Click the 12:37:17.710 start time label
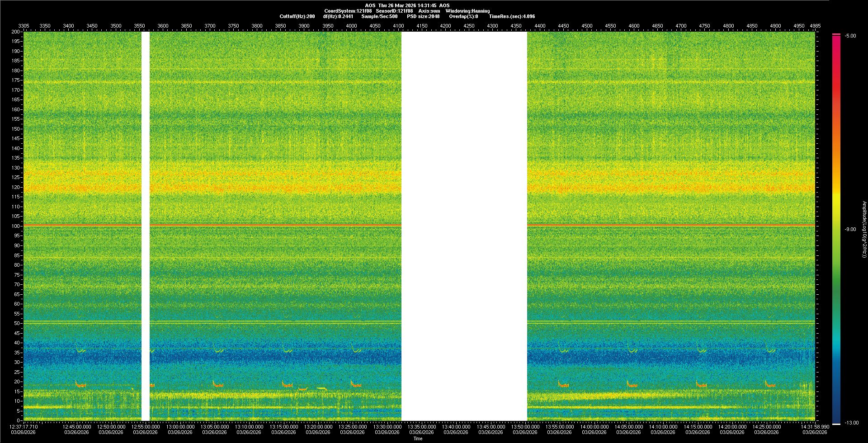 point(24,426)
